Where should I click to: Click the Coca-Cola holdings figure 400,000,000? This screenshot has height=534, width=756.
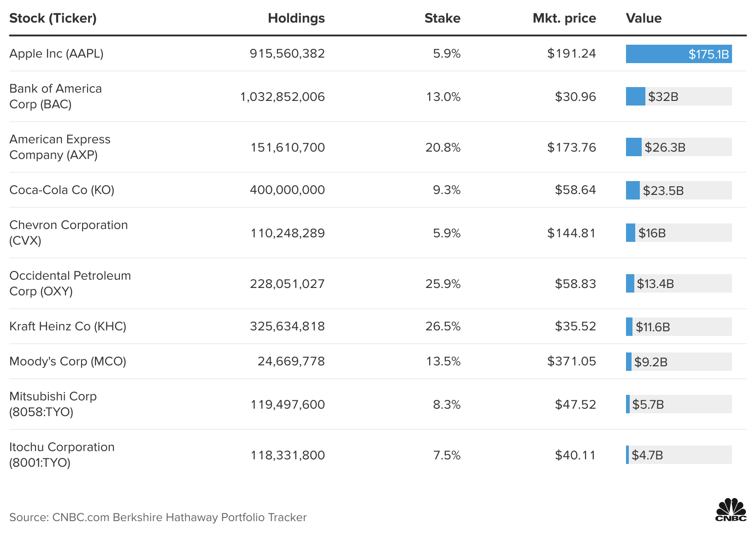pos(287,190)
